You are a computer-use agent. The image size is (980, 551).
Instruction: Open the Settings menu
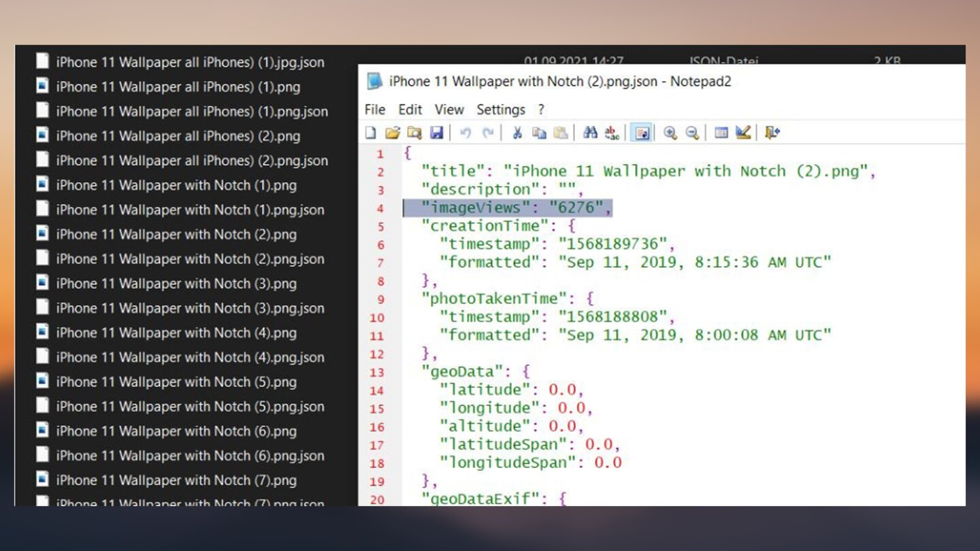[x=501, y=110]
